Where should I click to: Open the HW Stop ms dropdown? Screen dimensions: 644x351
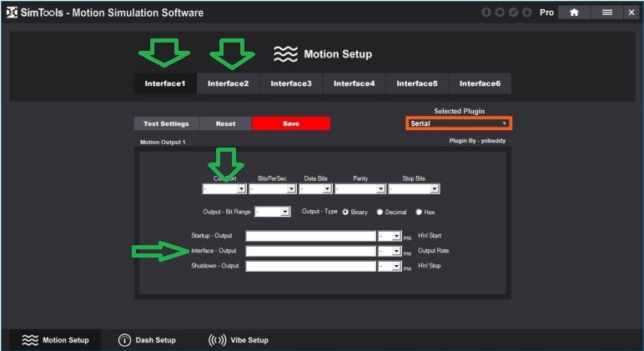390,266
